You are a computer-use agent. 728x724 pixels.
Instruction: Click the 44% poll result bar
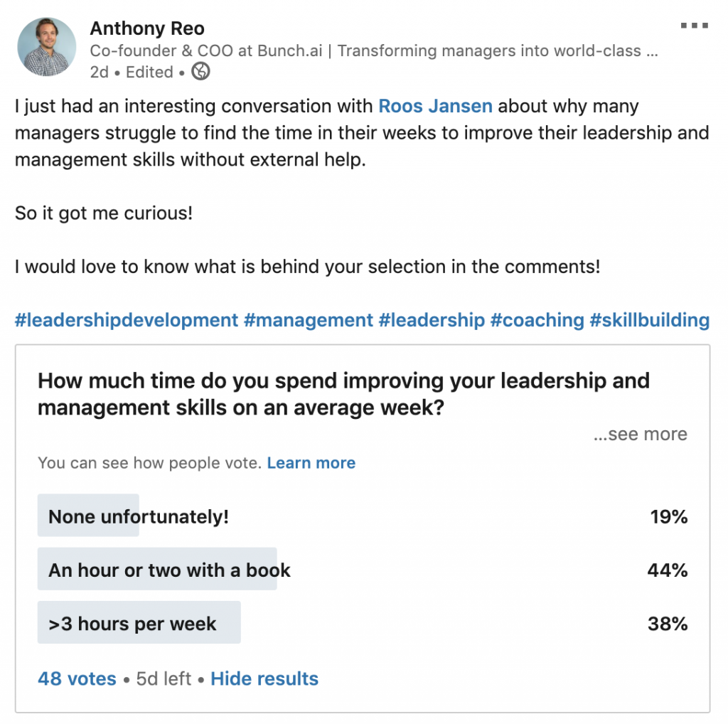[x=157, y=569]
